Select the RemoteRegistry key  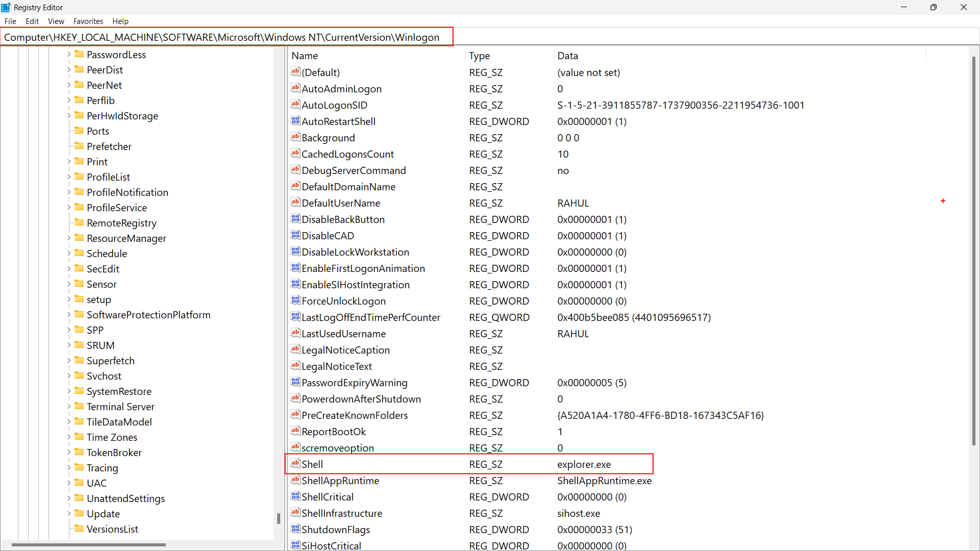121,223
